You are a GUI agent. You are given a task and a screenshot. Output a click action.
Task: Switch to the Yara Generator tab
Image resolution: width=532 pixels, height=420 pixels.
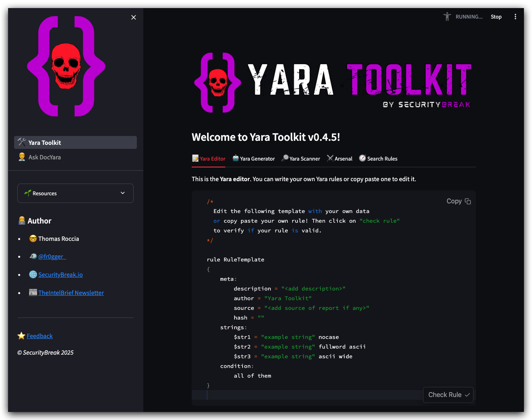tap(253, 159)
